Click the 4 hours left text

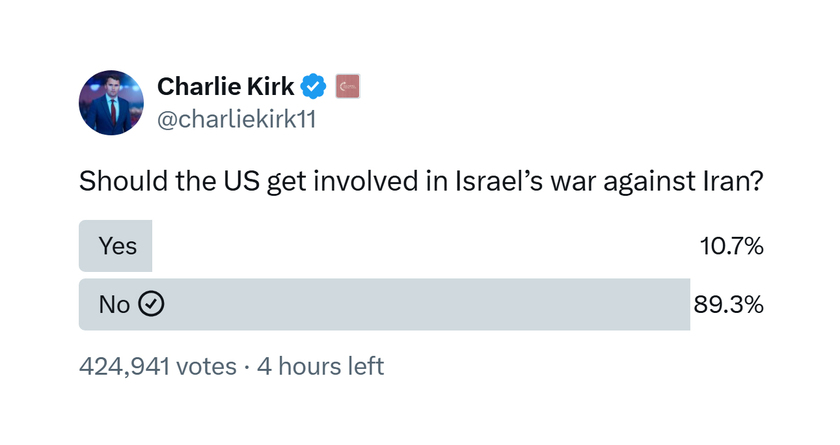point(320,367)
